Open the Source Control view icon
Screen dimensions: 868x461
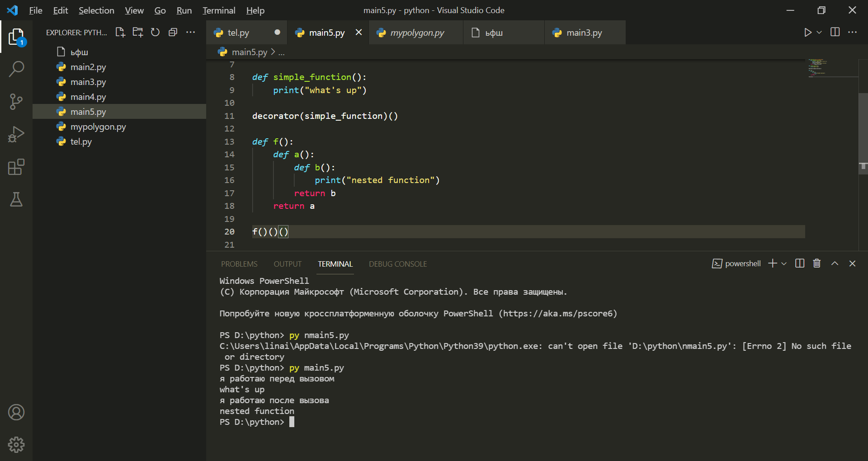16,102
